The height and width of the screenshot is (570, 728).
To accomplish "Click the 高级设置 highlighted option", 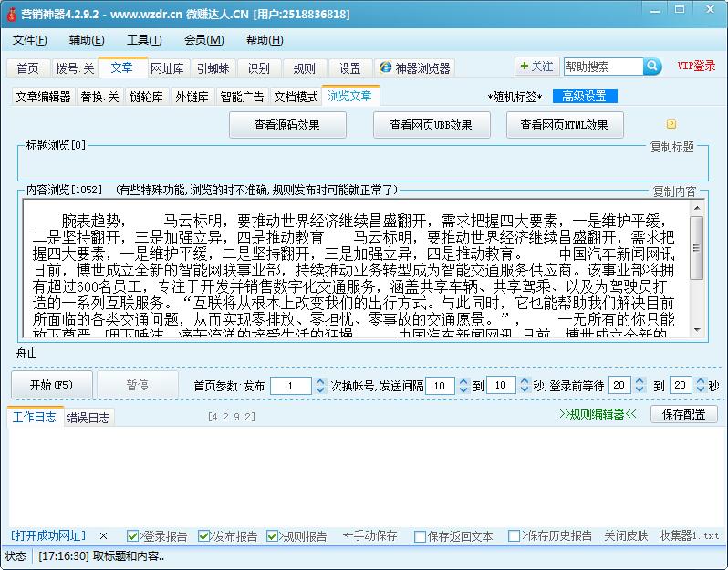I will point(584,97).
